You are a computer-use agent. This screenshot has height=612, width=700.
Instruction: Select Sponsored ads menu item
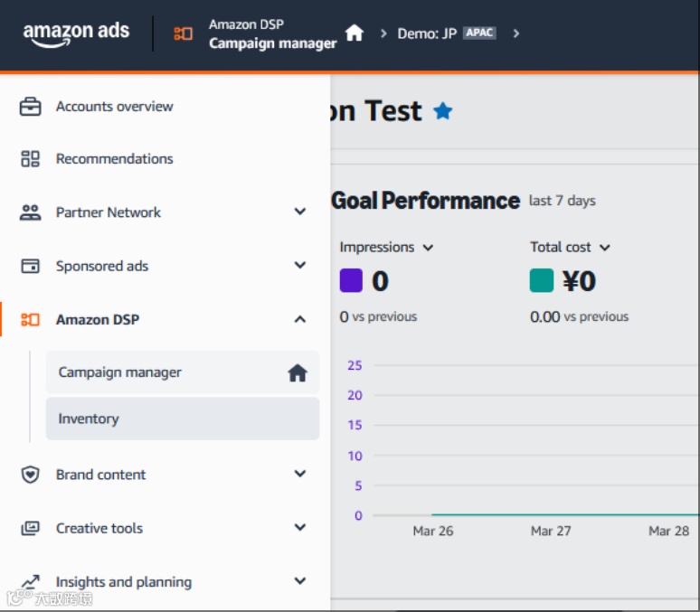pyautogui.click(x=102, y=266)
